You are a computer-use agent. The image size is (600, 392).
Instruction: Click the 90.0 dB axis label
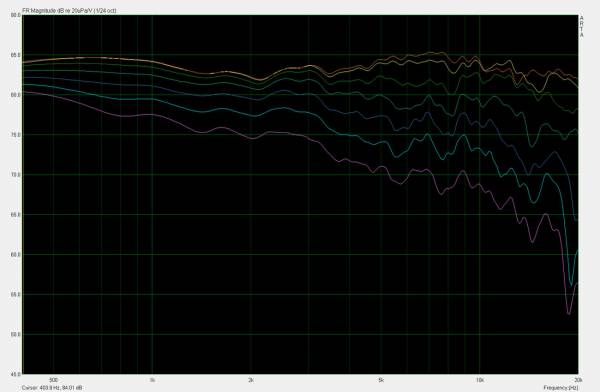(x=15, y=15)
